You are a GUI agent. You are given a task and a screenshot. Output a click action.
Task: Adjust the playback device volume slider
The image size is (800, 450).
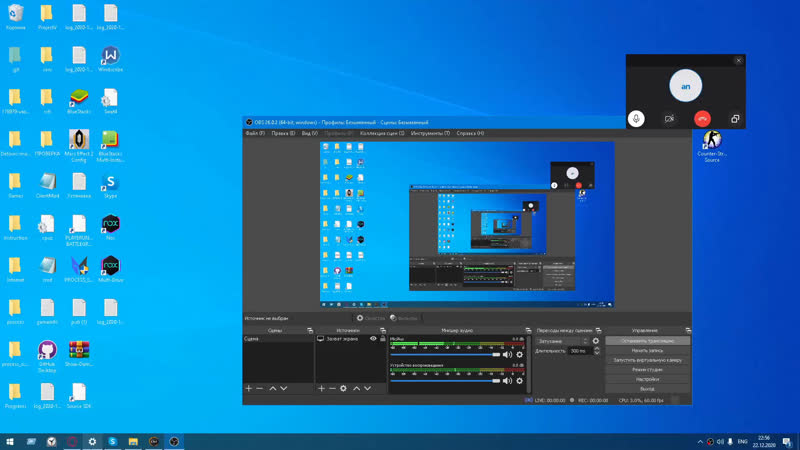445,381
